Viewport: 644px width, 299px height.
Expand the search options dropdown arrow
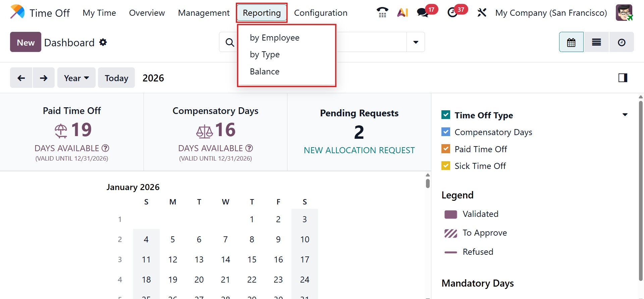(x=416, y=42)
